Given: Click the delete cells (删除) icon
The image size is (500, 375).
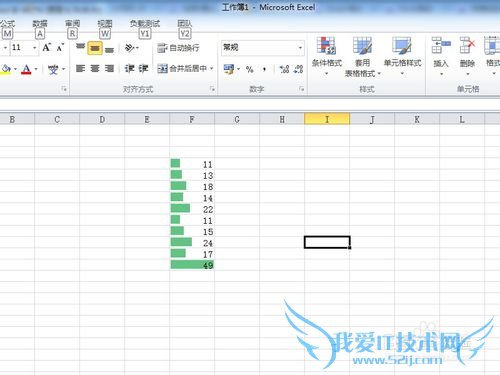Looking at the screenshot, I should [467, 46].
